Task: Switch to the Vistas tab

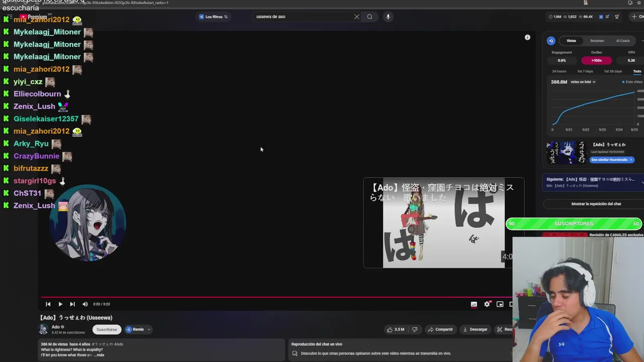Action: [x=571, y=41]
